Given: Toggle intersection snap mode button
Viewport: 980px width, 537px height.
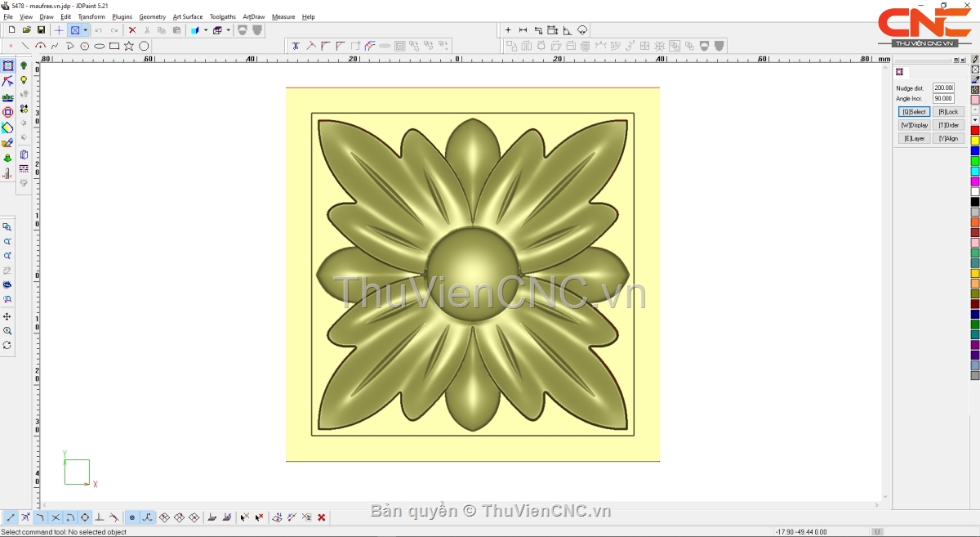Looking at the screenshot, I should tap(56, 517).
